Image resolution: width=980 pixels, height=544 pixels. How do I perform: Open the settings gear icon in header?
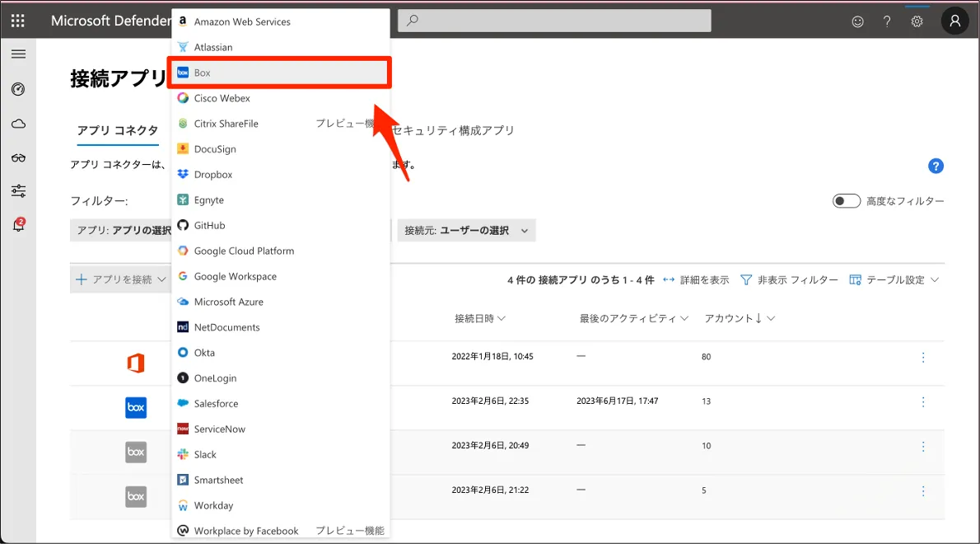pos(917,21)
